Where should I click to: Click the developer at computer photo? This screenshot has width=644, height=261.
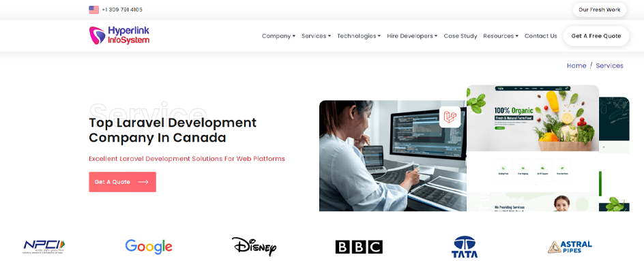coord(393,156)
